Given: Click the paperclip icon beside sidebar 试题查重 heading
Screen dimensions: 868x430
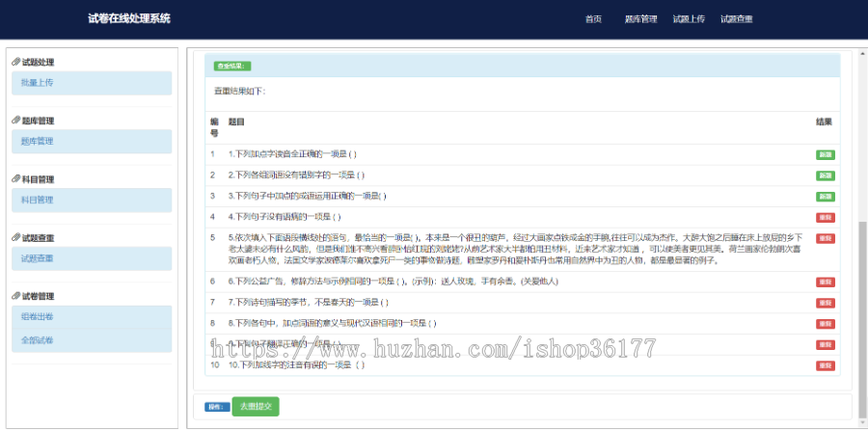Looking at the screenshot, I should (x=16, y=238).
